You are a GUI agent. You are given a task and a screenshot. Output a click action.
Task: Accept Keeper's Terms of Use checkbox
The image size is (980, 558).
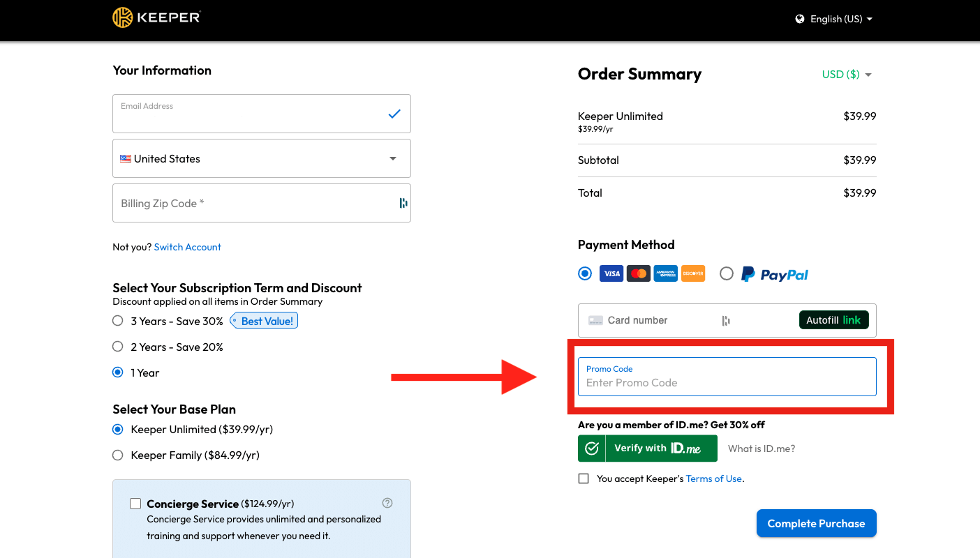(584, 478)
